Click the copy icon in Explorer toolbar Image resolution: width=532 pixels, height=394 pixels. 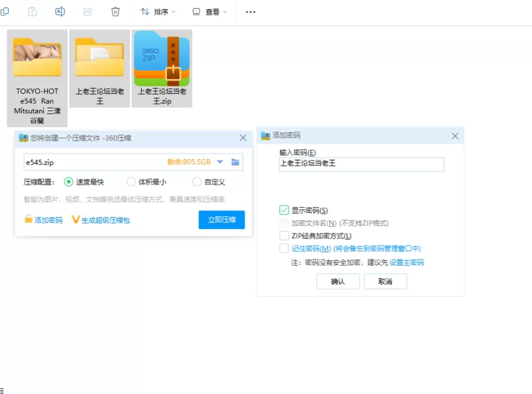tap(5, 11)
